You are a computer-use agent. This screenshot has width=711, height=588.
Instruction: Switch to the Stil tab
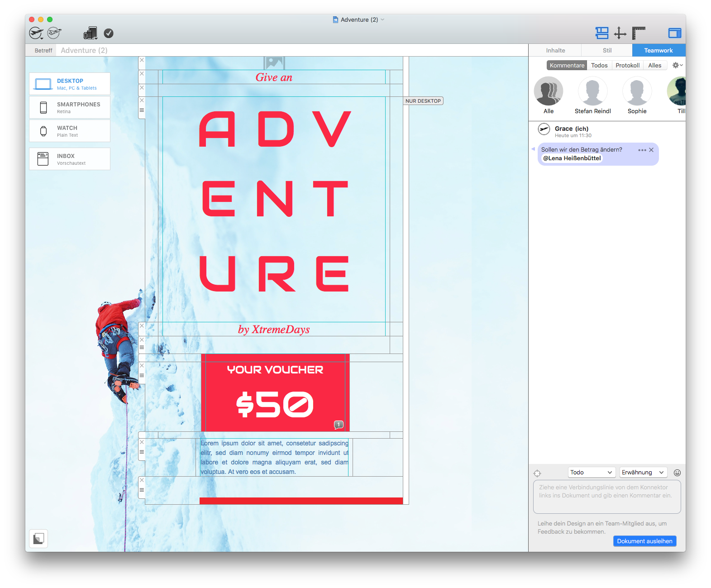[607, 50]
